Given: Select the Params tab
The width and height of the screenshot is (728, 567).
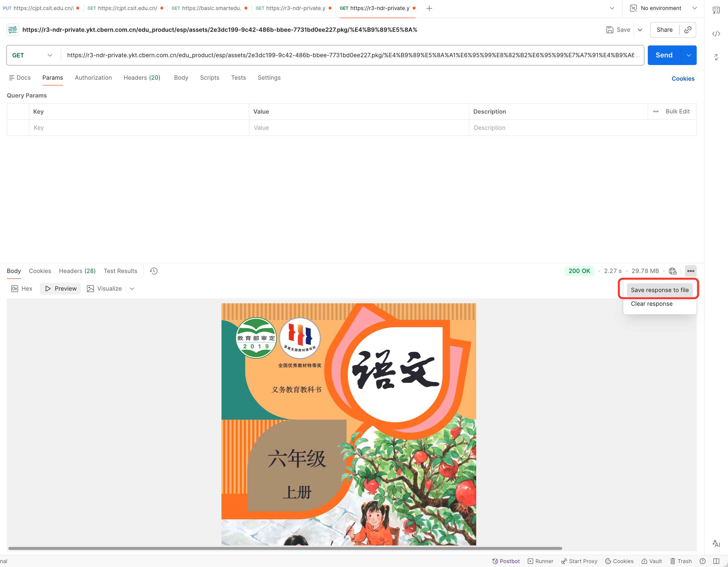Looking at the screenshot, I should pos(53,78).
